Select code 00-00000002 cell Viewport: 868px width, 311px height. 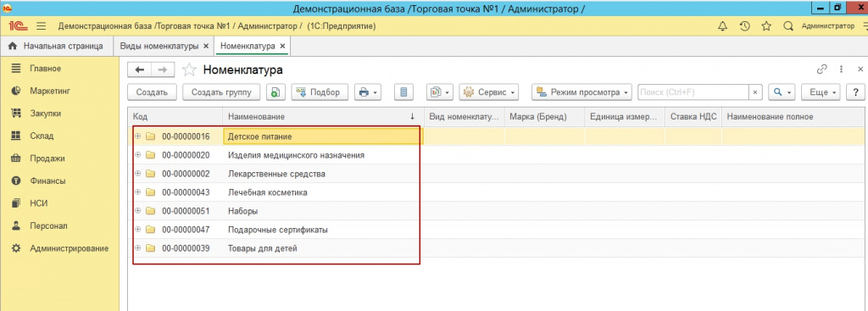point(186,174)
